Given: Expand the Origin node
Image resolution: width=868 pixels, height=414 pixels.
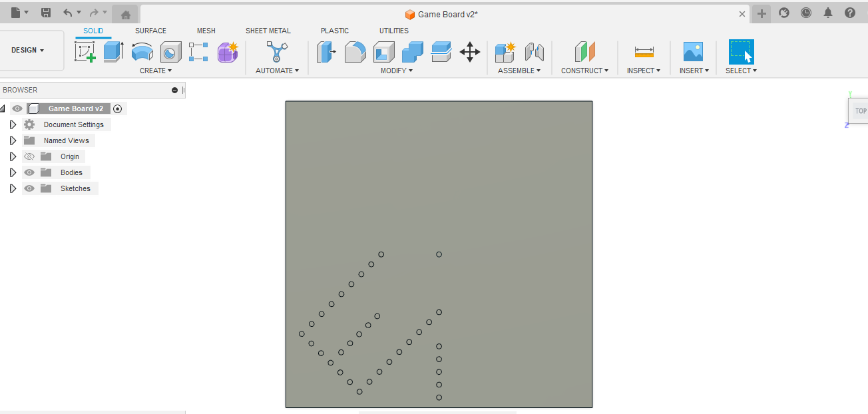Looking at the screenshot, I should point(13,156).
